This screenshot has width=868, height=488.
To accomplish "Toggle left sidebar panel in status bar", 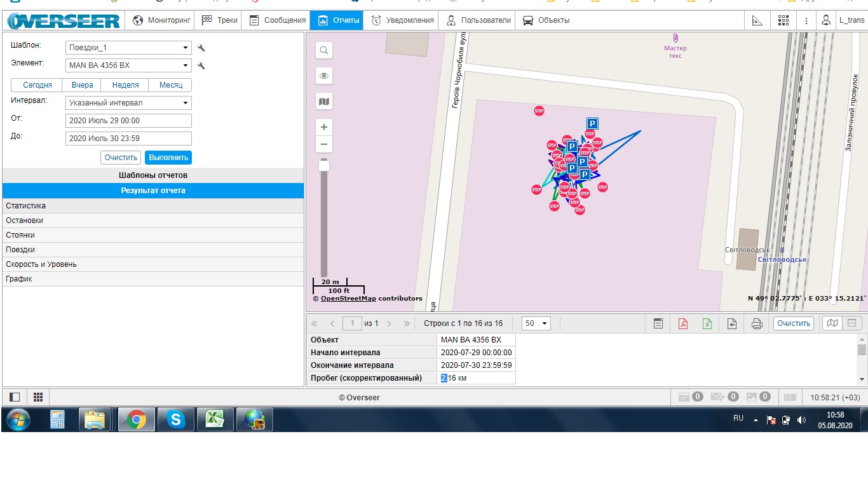I will (x=15, y=397).
